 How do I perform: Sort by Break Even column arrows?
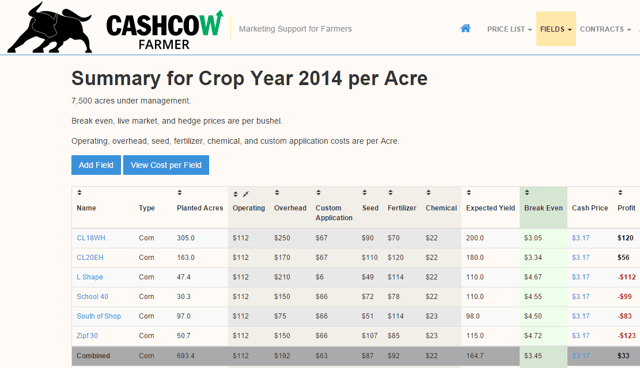tap(527, 193)
